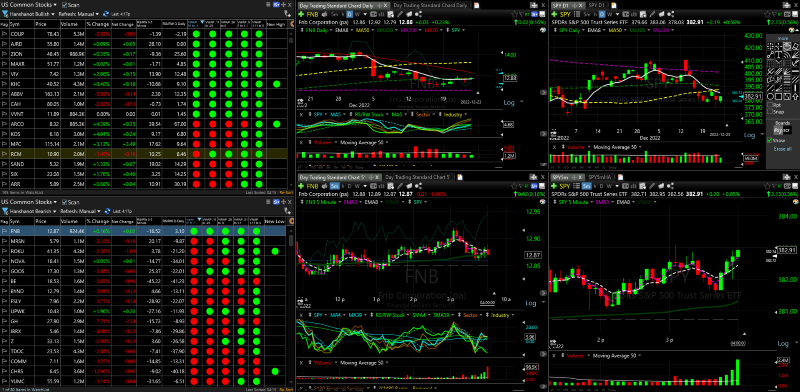Select the ARCO row in Bullish watchlist
This screenshot has width=800, height=392.
[x=144, y=124]
